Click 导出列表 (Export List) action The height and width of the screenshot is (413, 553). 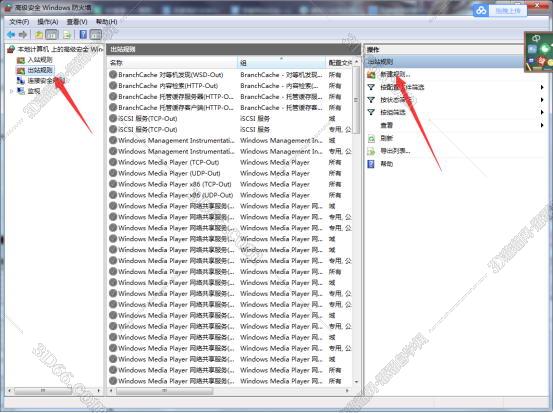click(x=395, y=151)
